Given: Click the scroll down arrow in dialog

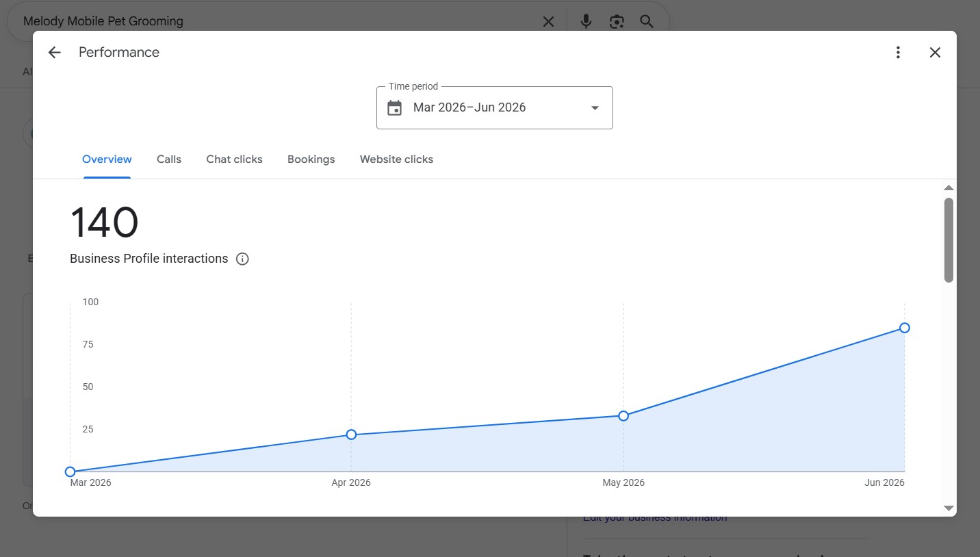Looking at the screenshot, I should point(949,508).
